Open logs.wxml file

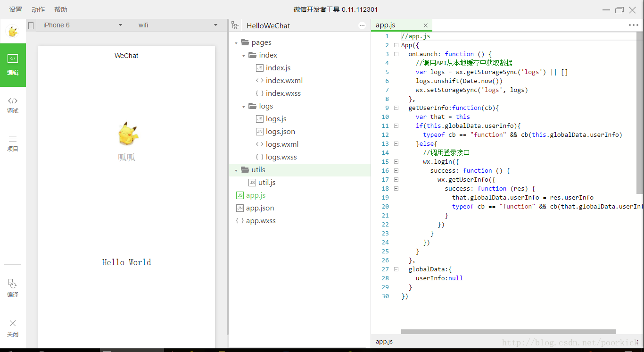[282, 144]
